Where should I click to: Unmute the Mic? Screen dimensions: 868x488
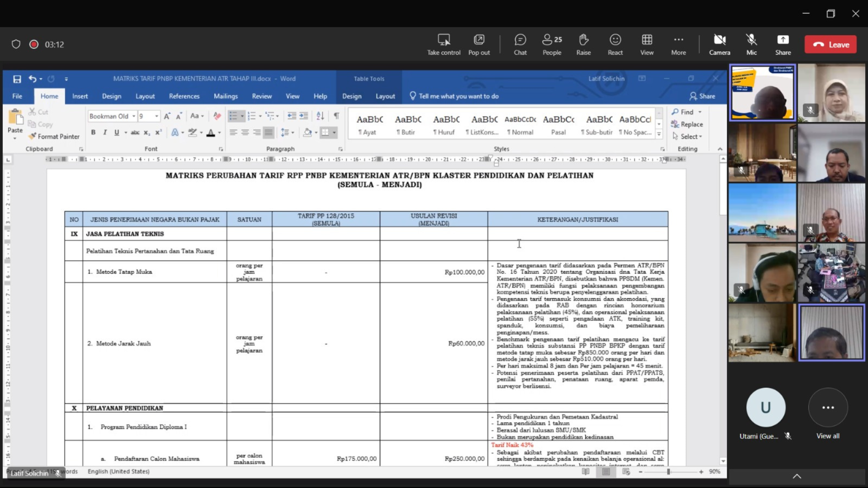tap(751, 45)
